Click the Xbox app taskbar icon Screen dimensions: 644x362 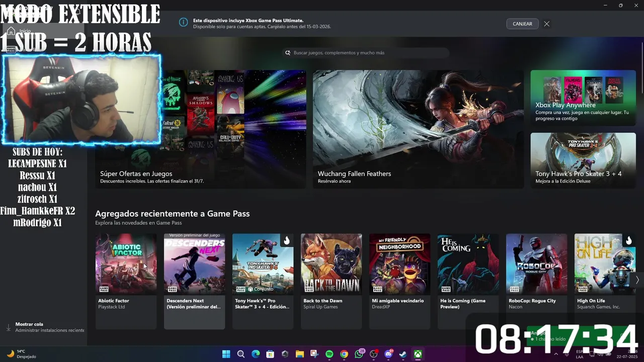tap(418, 354)
